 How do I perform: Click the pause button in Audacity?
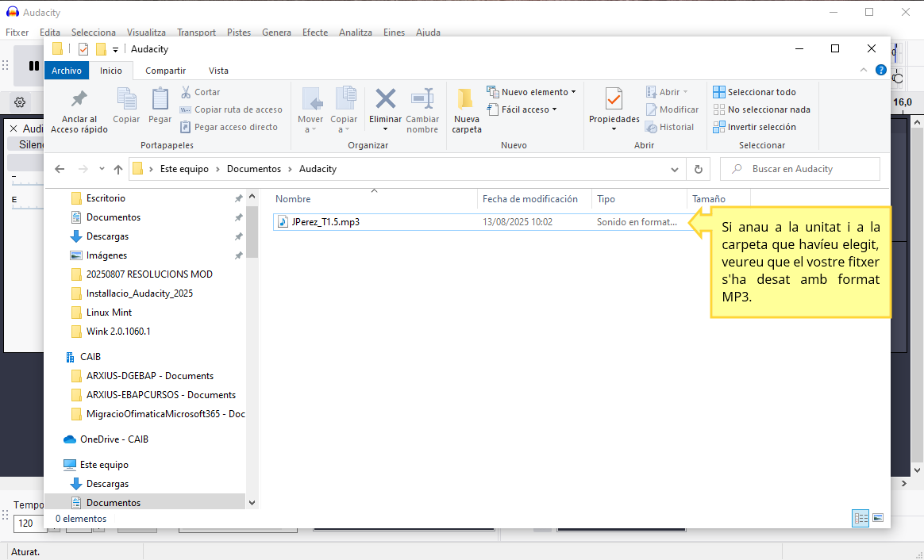click(x=34, y=66)
